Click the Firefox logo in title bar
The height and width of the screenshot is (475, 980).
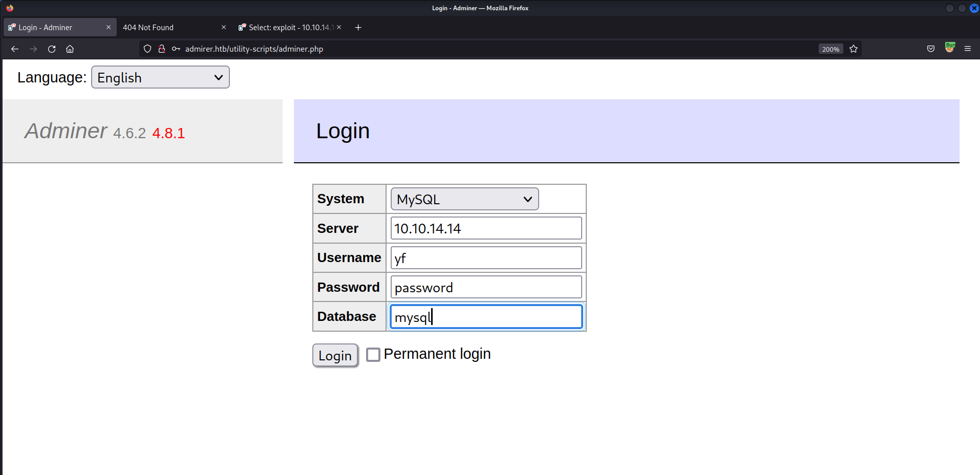(x=10, y=8)
